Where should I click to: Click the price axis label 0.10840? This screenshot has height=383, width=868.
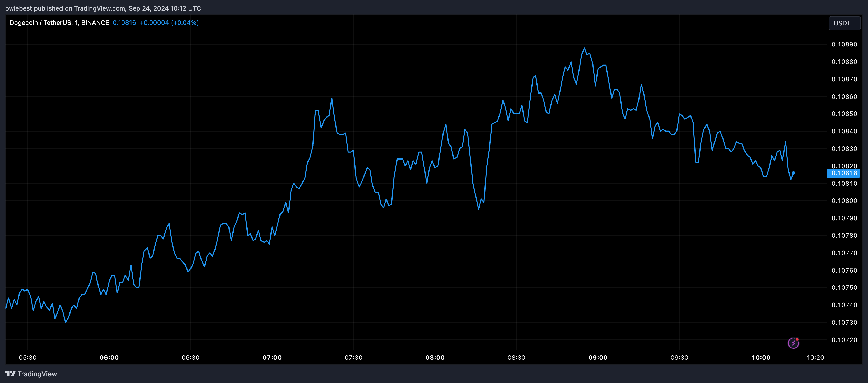844,131
